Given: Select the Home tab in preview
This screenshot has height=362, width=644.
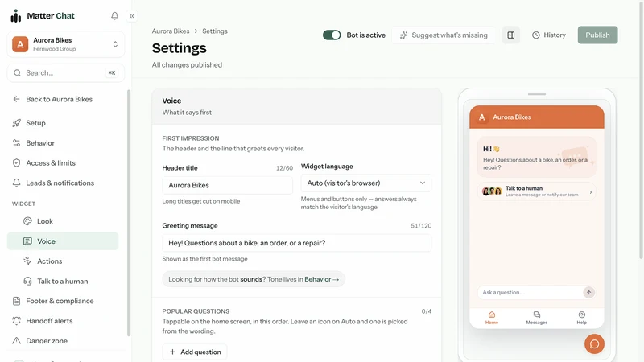Looking at the screenshot, I should 492,318.
